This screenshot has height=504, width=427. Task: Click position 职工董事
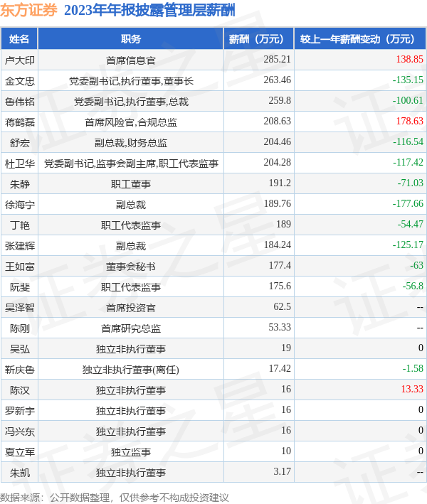coord(131,184)
